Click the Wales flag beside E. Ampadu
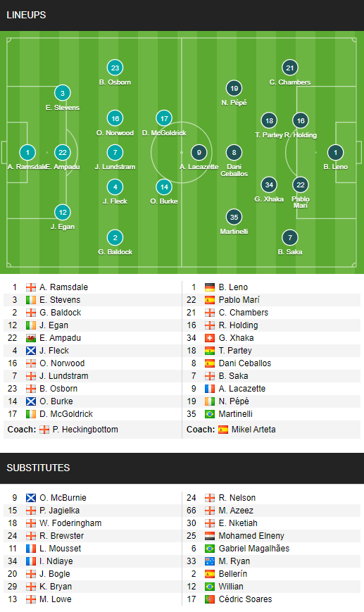The height and width of the screenshot is (612, 364). [31, 338]
